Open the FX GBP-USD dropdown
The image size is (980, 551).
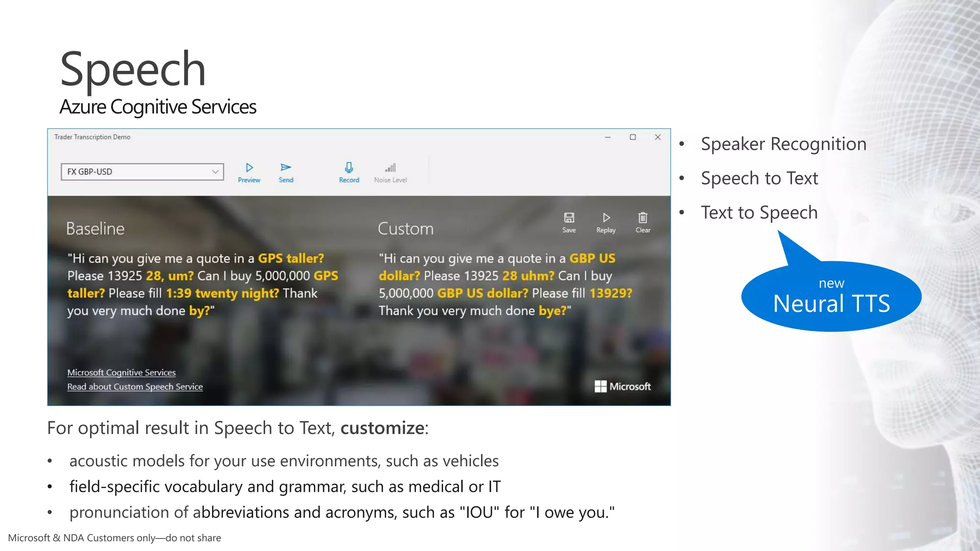(x=142, y=172)
